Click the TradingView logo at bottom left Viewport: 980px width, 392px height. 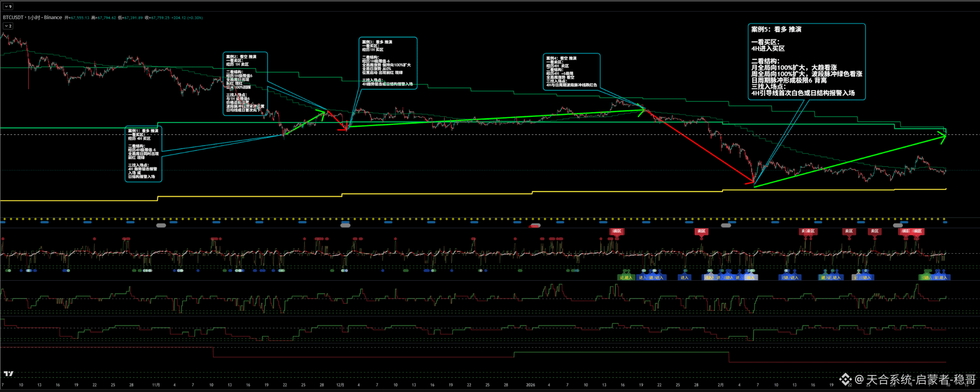[x=9, y=374]
